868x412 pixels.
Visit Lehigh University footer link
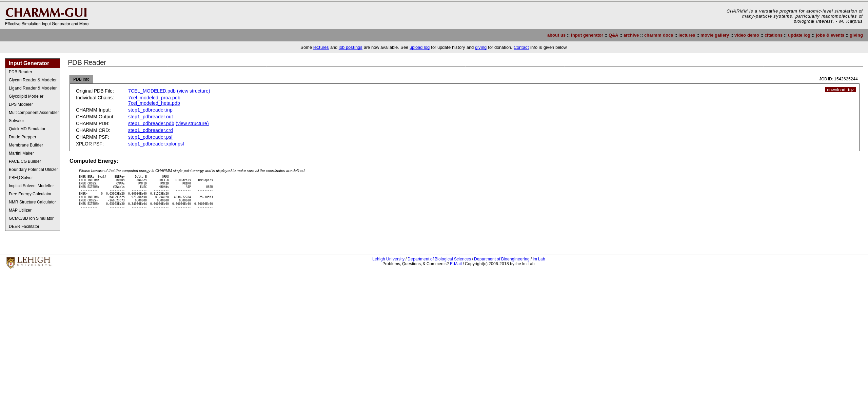click(388, 259)
